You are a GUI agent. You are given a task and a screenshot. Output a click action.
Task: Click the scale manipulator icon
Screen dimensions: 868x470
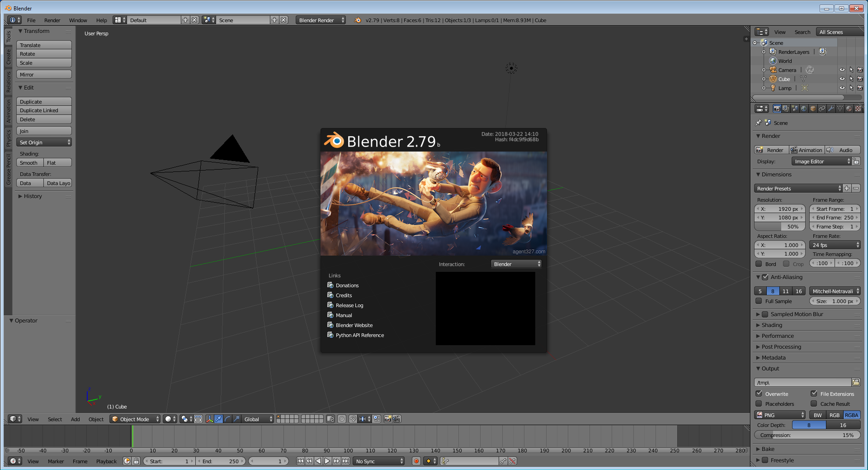(236, 419)
